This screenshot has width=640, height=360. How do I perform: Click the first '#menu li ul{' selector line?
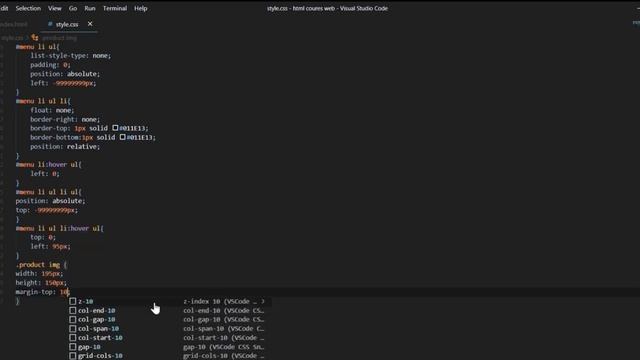click(38, 47)
